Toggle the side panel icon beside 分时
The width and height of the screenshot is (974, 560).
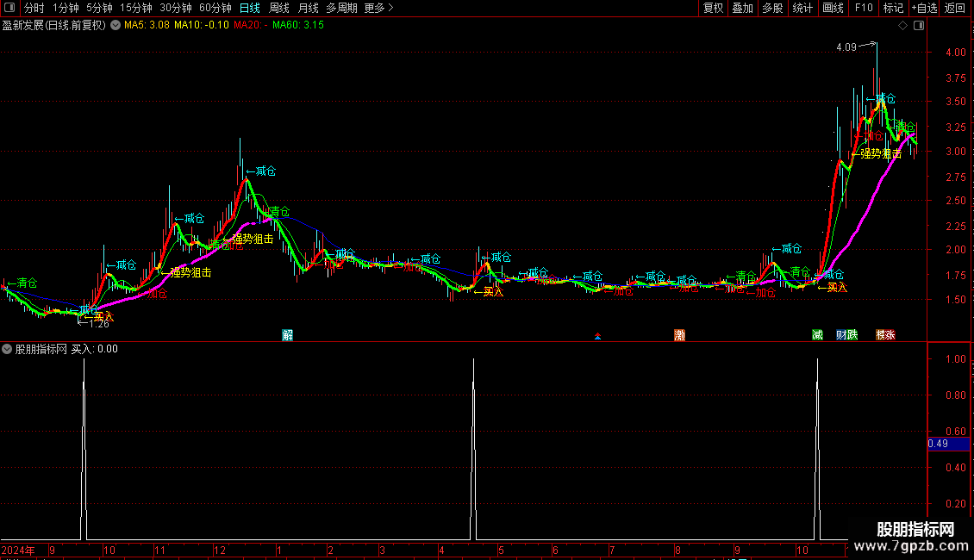click(9, 8)
